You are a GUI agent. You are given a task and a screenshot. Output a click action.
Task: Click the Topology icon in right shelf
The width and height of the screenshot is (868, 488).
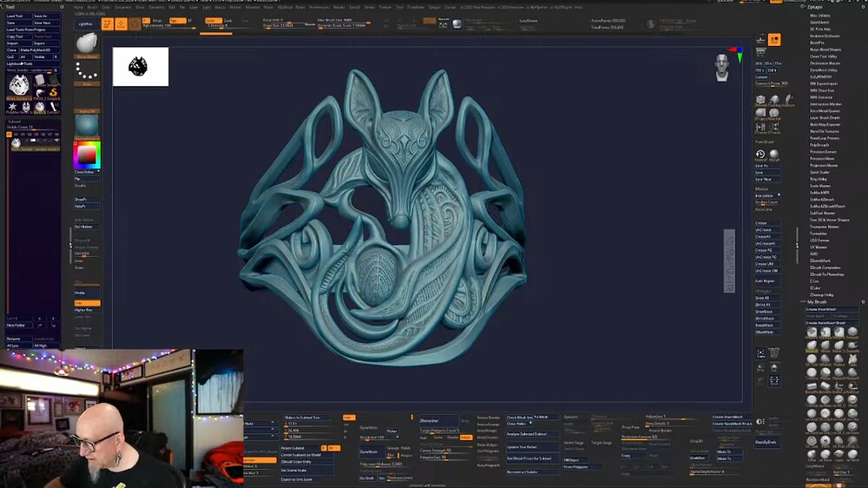tap(774, 100)
